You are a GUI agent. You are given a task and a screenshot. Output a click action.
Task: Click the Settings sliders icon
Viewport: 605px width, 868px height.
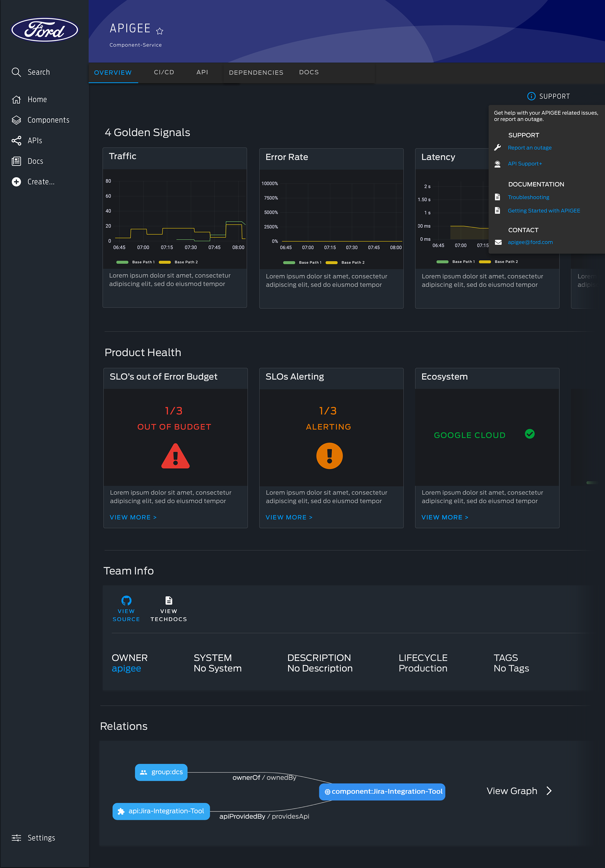[x=16, y=838]
